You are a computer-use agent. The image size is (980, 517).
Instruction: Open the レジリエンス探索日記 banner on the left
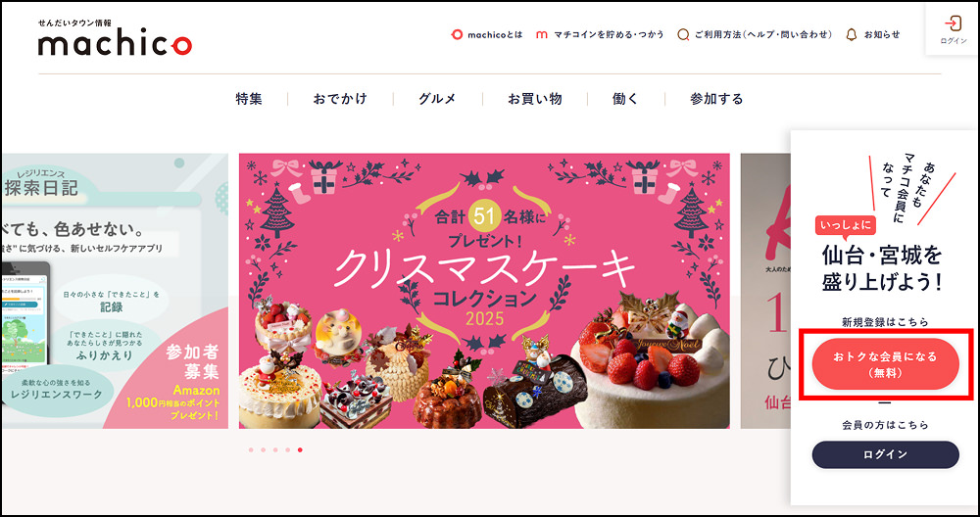(x=115, y=291)
